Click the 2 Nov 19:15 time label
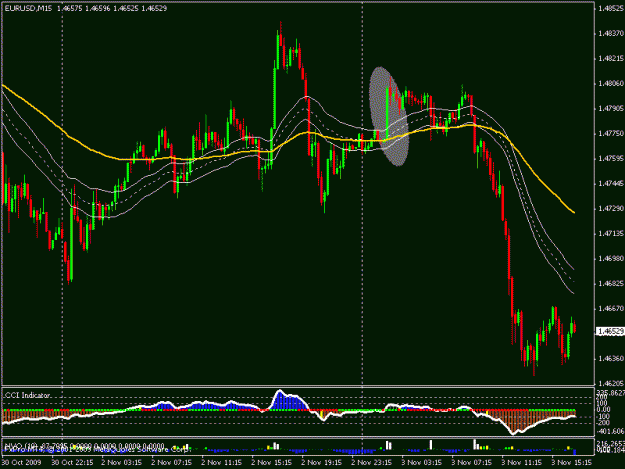The width and height of the screenshot is (625, 469). [322, 463]
